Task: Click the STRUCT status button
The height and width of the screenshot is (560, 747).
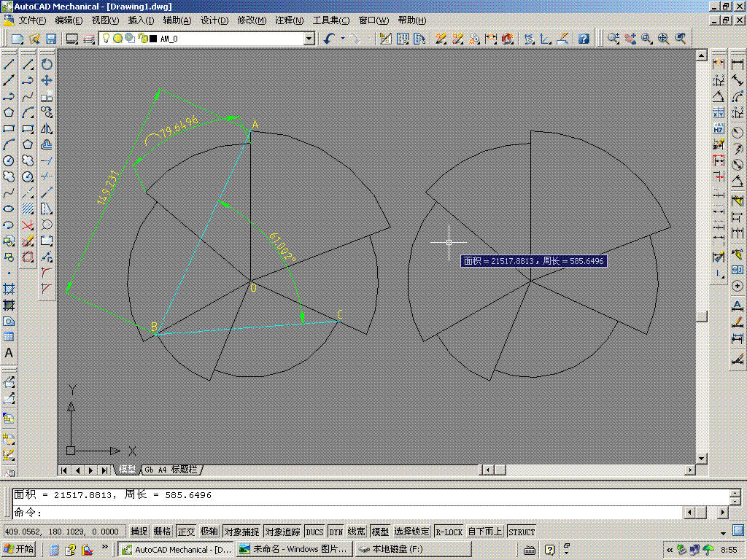Action: (x=521, y=532)
